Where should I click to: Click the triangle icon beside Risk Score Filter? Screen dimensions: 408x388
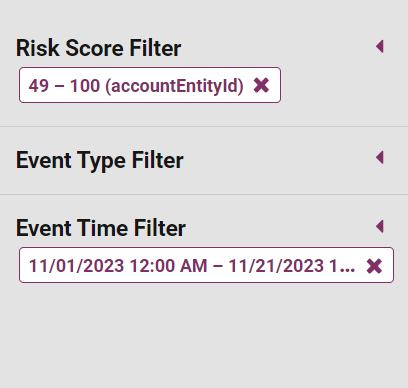380,46
